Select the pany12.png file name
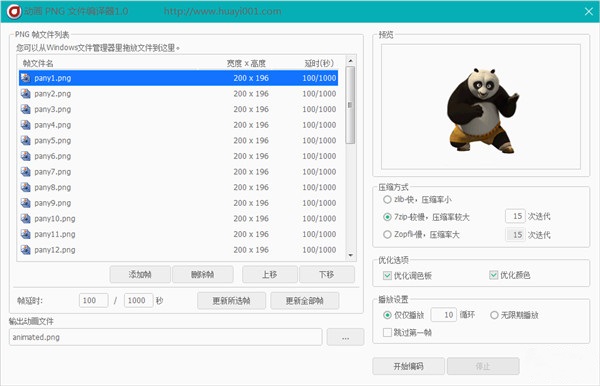The width and height of the screenshot is (600, 386). 55,250
